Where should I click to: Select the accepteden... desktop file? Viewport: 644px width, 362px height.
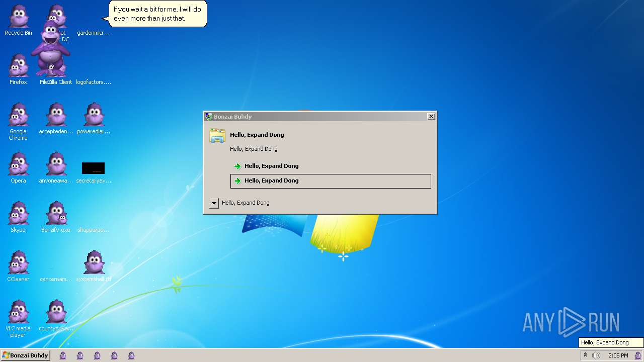56,118
